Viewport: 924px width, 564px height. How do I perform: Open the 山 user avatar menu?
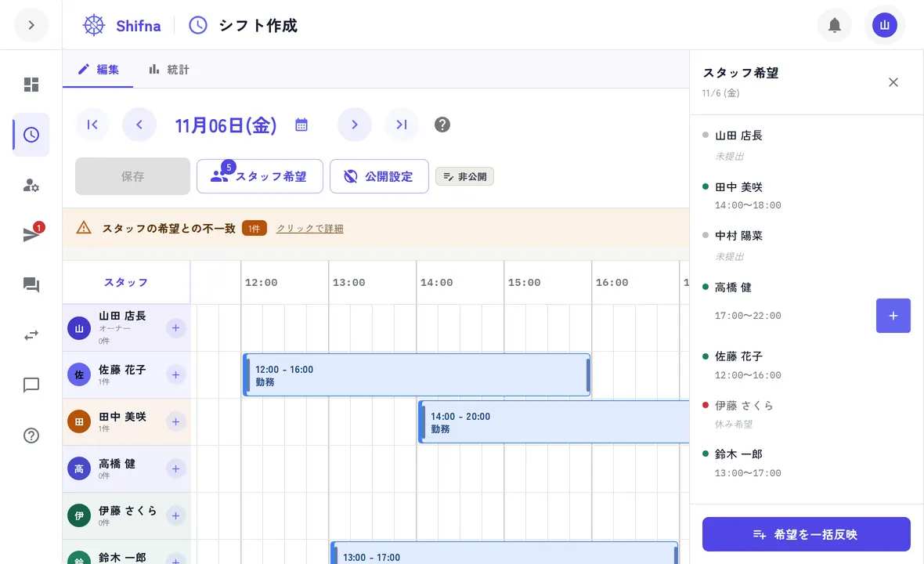tap(885, 25)
